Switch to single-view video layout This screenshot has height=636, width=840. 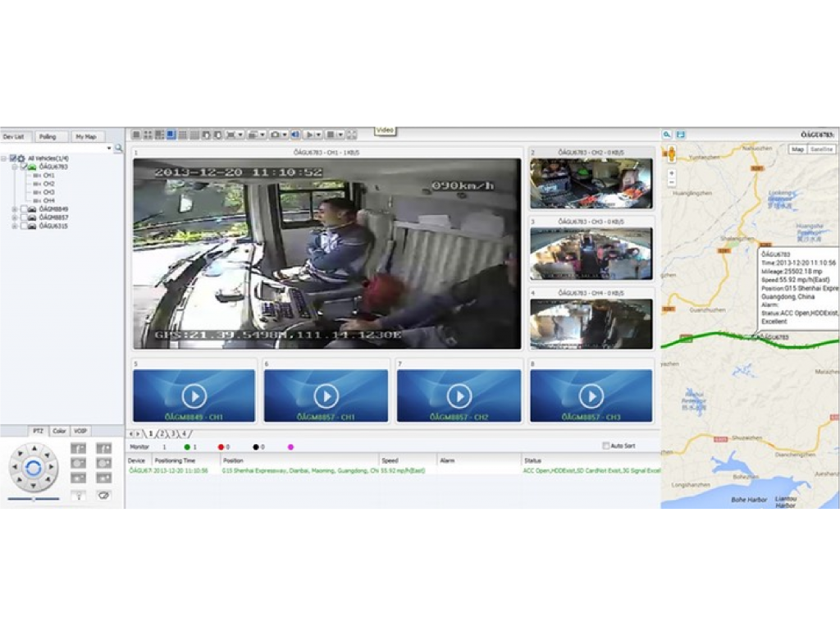click(137, 135)
